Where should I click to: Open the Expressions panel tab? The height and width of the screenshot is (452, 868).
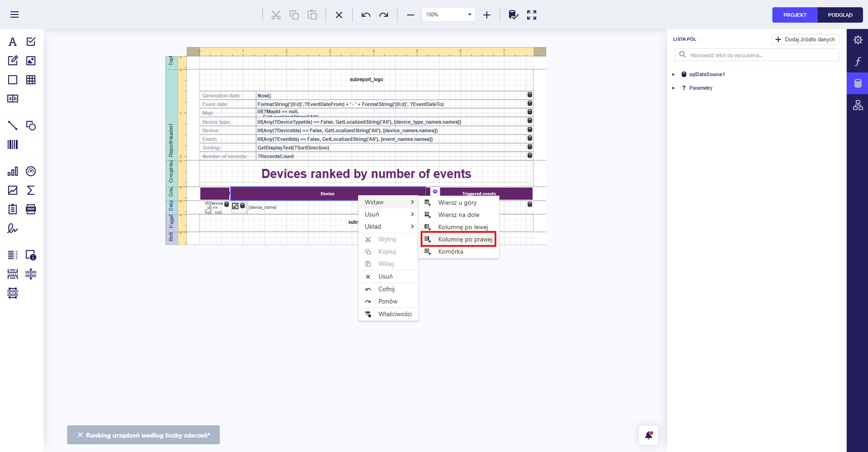[858, 62]
